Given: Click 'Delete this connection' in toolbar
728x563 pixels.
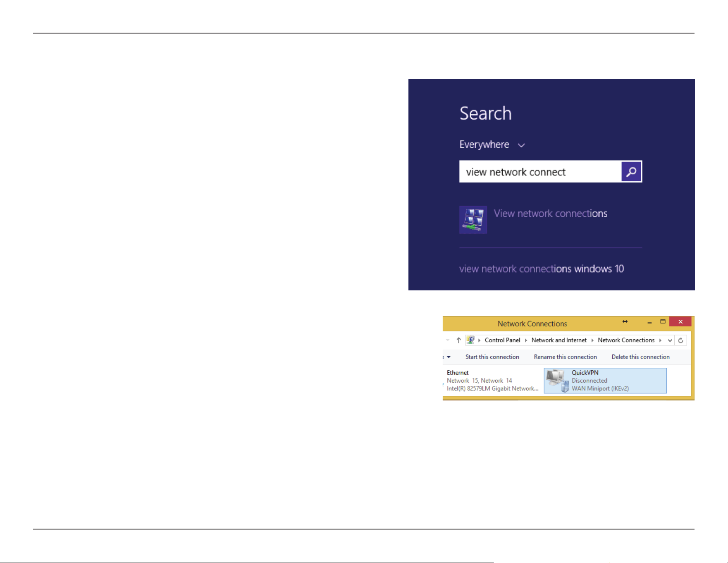Looking at the screenshot, I should click(640, 357).
